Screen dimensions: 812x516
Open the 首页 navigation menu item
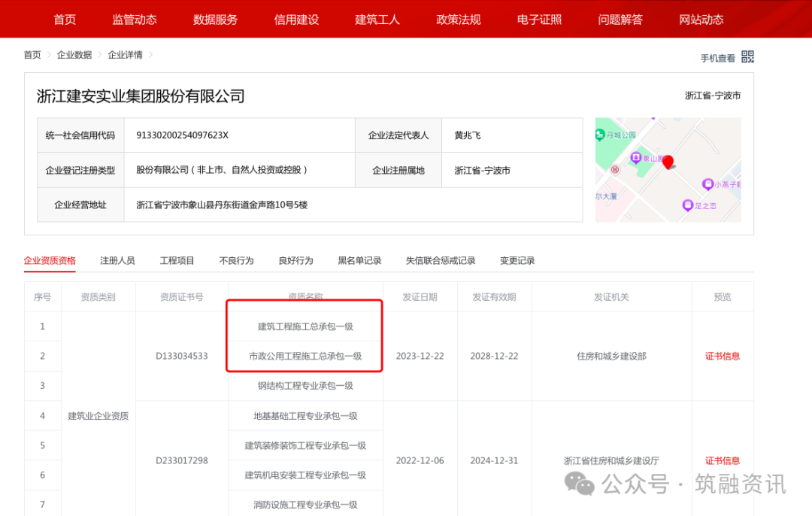tap(65, 20)
